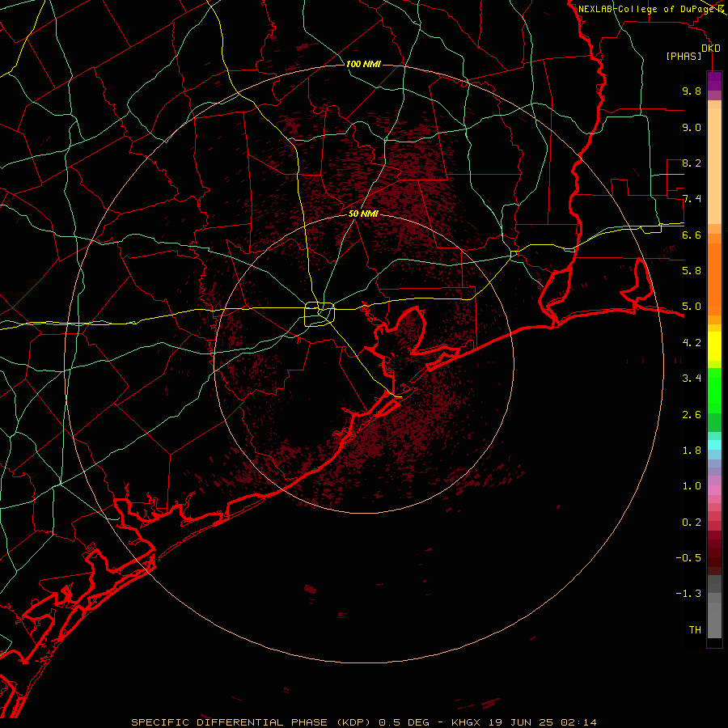Viewport: 728px width, 728px height.
Task: Pick the bright green band of the color bar
Action: coord(714,390)
